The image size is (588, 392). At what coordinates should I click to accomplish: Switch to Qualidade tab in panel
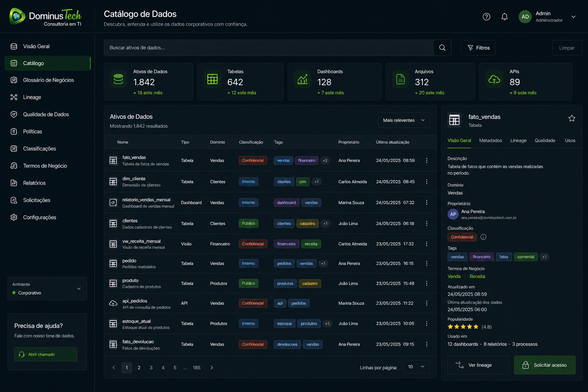click(545, 140)
